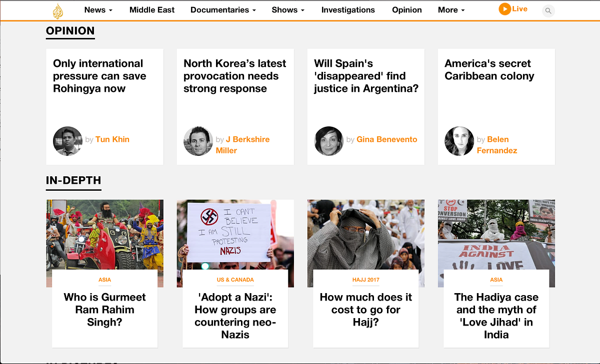Image resolution: width=600 pixels, height=364 pixels.
Task: Click Gina Benevento's avatar photo
Action: coord(328,141)
